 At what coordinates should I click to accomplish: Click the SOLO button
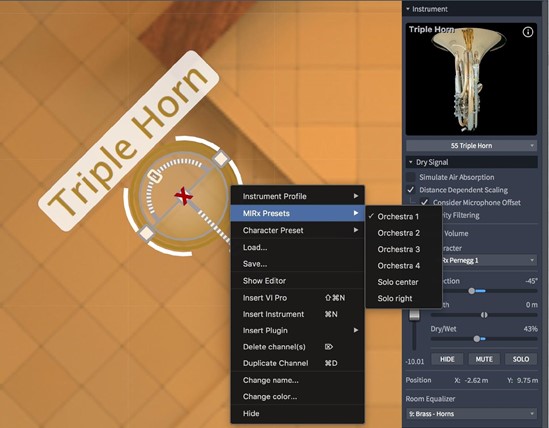coord(521,359)
